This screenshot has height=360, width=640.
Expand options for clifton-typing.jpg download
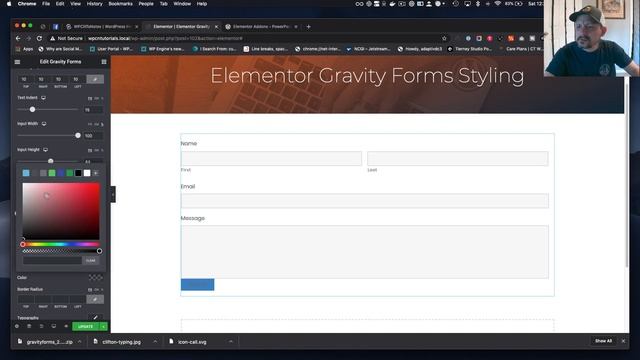pos(155,342)
